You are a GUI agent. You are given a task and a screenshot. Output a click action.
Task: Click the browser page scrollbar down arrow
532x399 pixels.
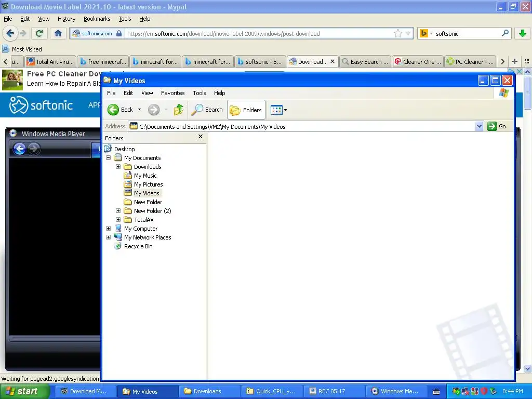[527, 368]
